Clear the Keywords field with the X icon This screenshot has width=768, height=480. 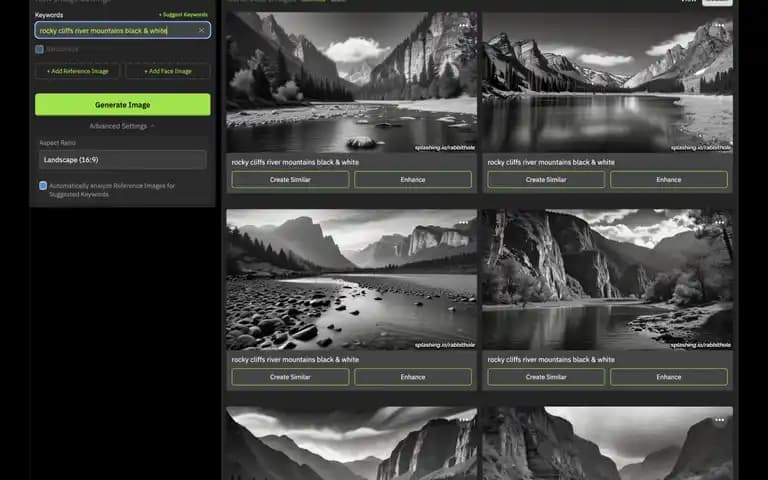point(201,30)
